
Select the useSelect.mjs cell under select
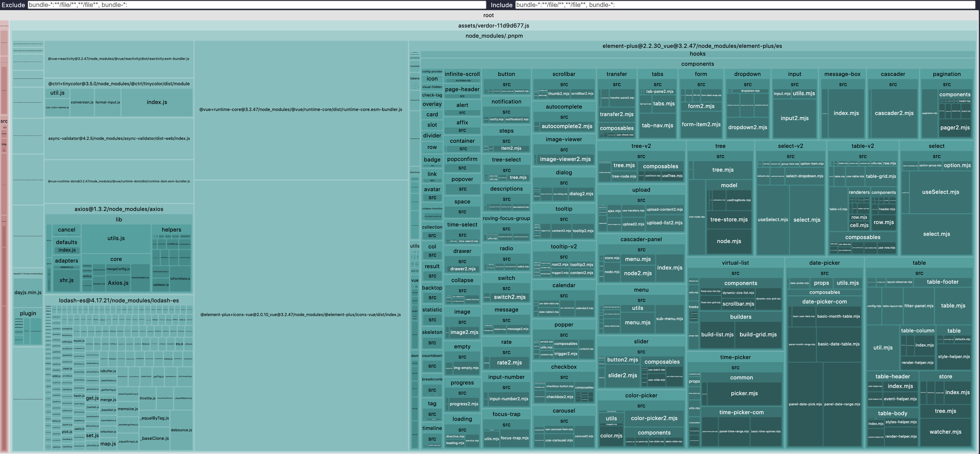coord(940,192)
